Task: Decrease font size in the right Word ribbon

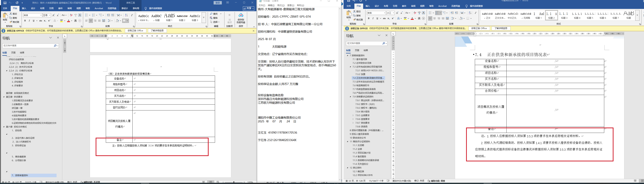Action: click(x=401, y=13)
